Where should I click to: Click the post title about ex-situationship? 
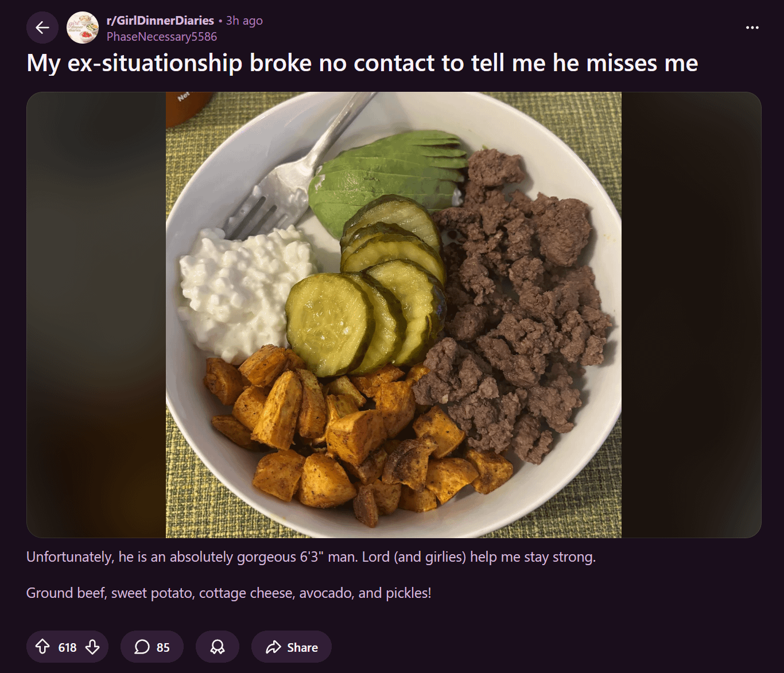click(362, 63)
